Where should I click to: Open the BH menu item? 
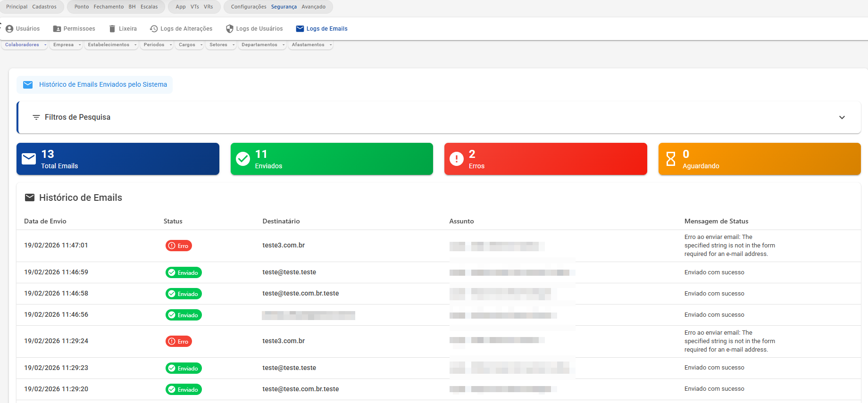(x=132, y=7)
